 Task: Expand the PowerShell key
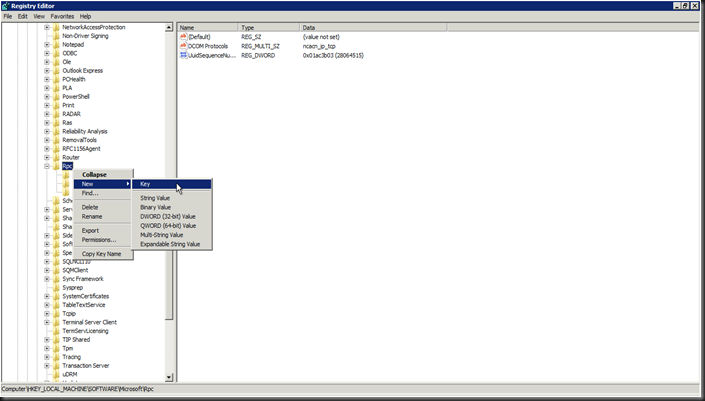tap(47, 97)
